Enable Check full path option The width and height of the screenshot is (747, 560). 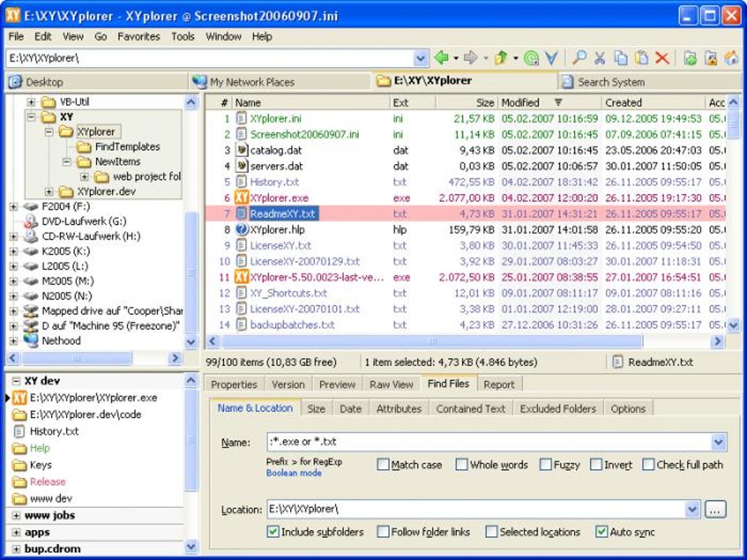[x=648, y=464]
